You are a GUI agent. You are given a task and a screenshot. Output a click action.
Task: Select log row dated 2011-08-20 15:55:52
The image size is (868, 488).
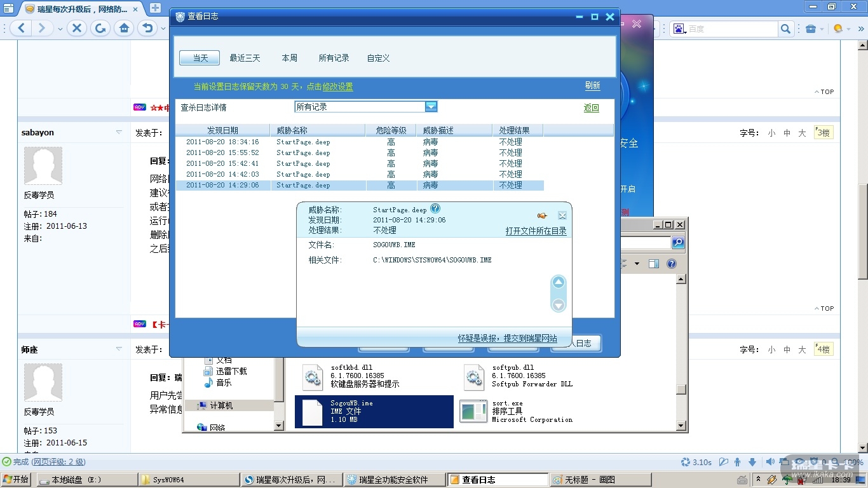click(360, 152)
